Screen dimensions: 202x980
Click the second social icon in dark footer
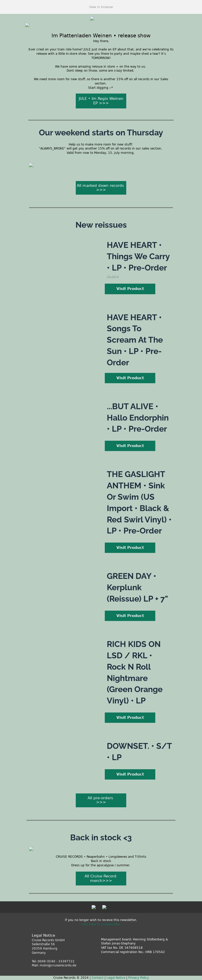coord(105,907)
